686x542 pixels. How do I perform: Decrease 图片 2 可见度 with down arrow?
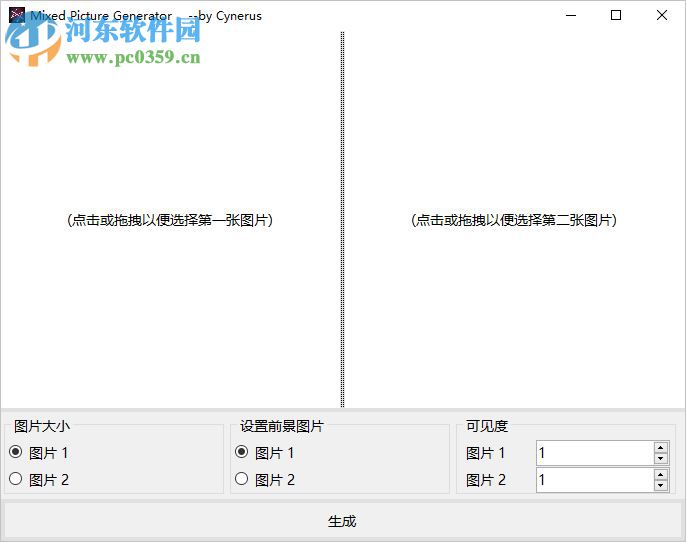pos(661,485)
